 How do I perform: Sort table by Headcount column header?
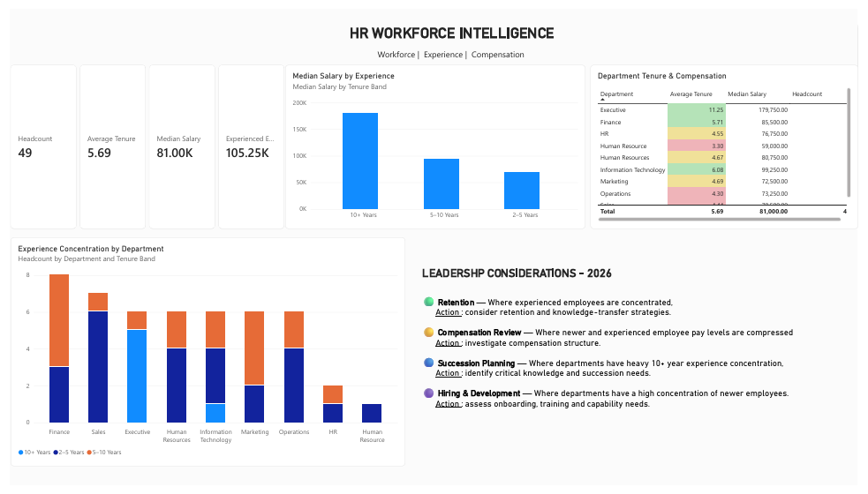pyautogui.click(x=806, y=94)
